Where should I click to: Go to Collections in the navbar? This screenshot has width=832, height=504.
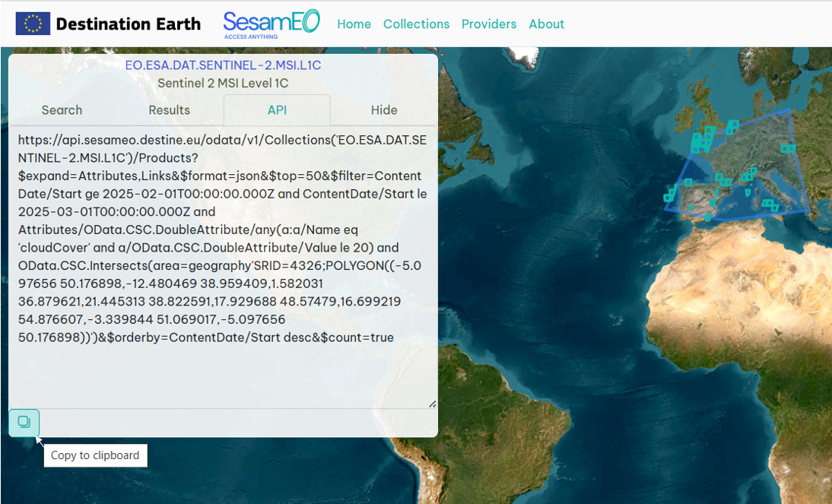click(x=416, y=24)
